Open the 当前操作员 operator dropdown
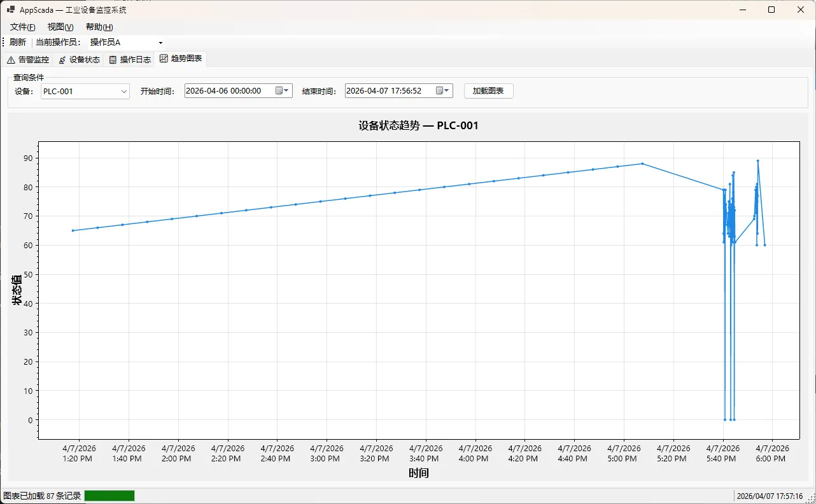Screen dimensions: 816x504 click(x=160, y=43)
